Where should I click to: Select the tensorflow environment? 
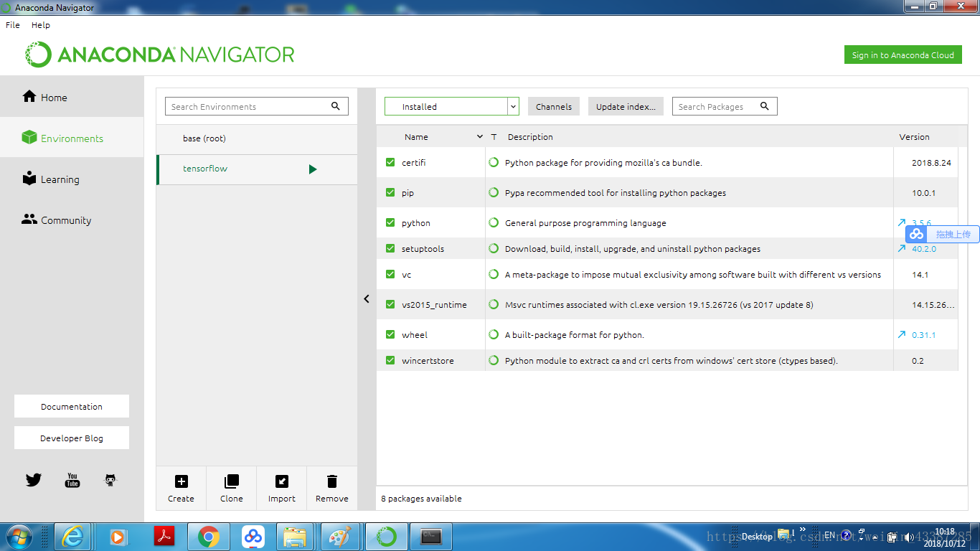click(x=257, y=169)
